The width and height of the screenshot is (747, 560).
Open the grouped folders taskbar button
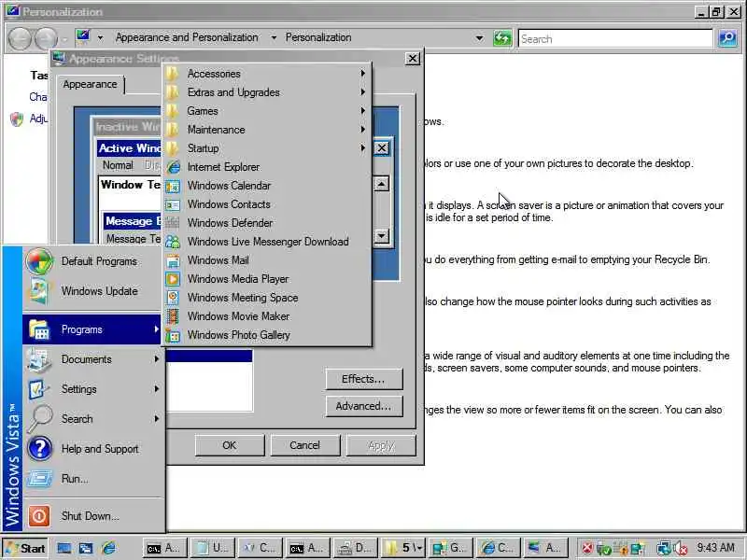[403, 548]
